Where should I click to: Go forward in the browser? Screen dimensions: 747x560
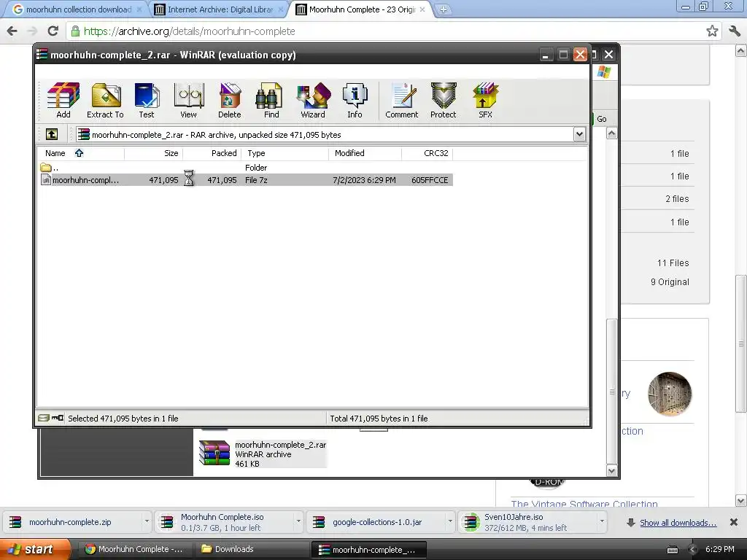click(x=32, y=31)
